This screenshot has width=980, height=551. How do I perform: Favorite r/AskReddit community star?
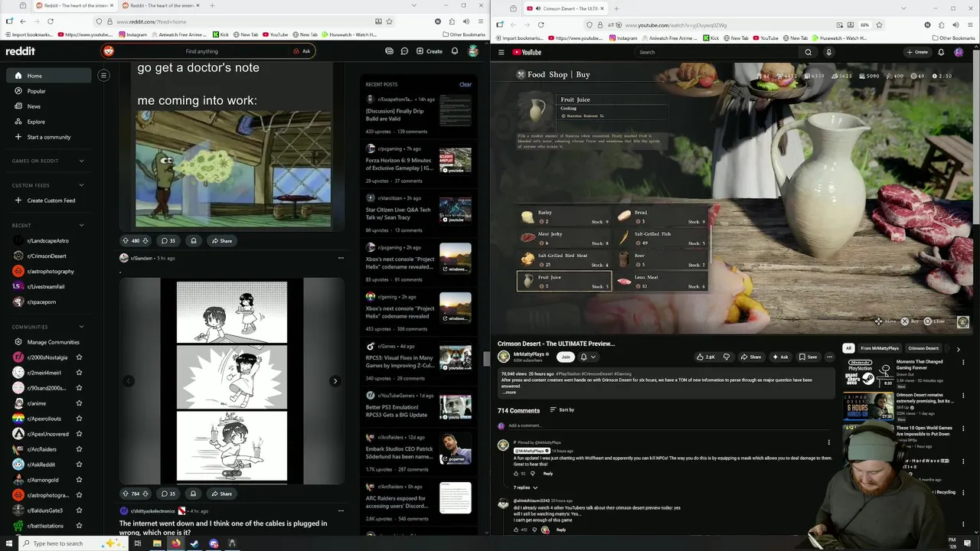[x=79, y=465]
